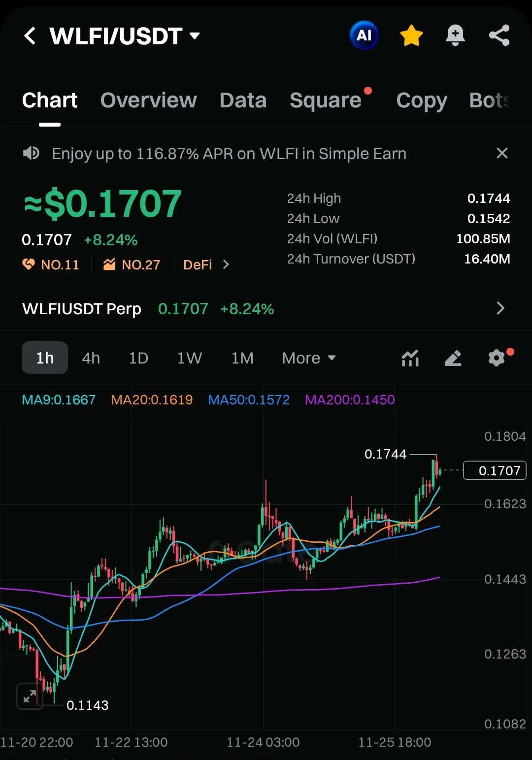Image resolution: width=532 pixels, height=760 pixels.
Task: Open chart settings gear
Action: tap(497, 358)
